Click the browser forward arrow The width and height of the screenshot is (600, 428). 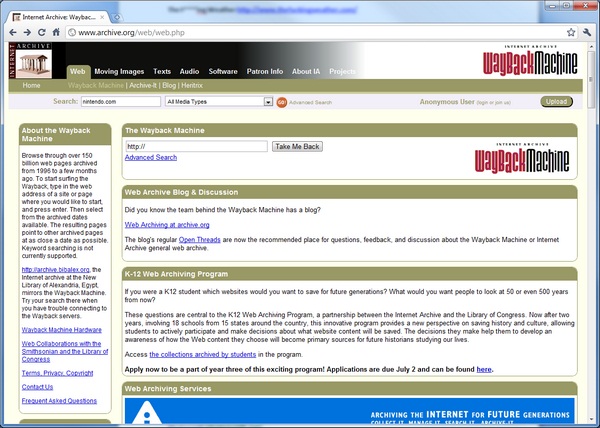click(x=27, y=33)
